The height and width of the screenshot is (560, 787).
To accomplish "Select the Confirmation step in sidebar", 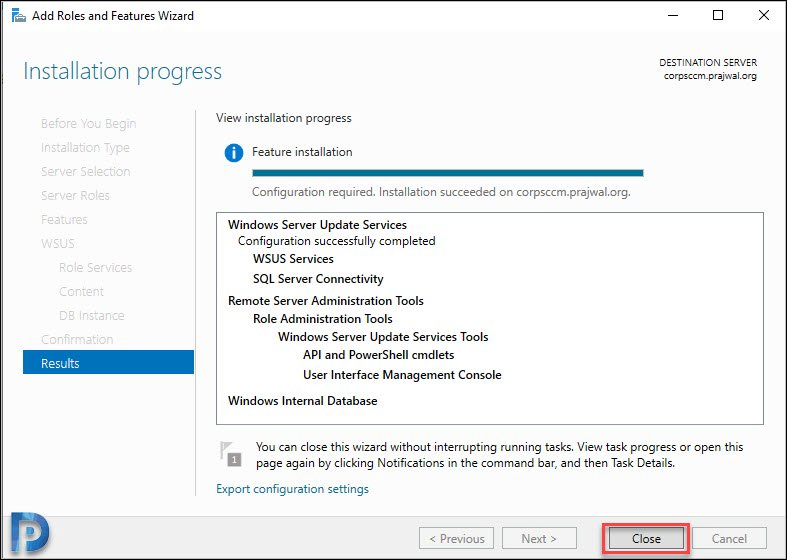I will point(77,339).
